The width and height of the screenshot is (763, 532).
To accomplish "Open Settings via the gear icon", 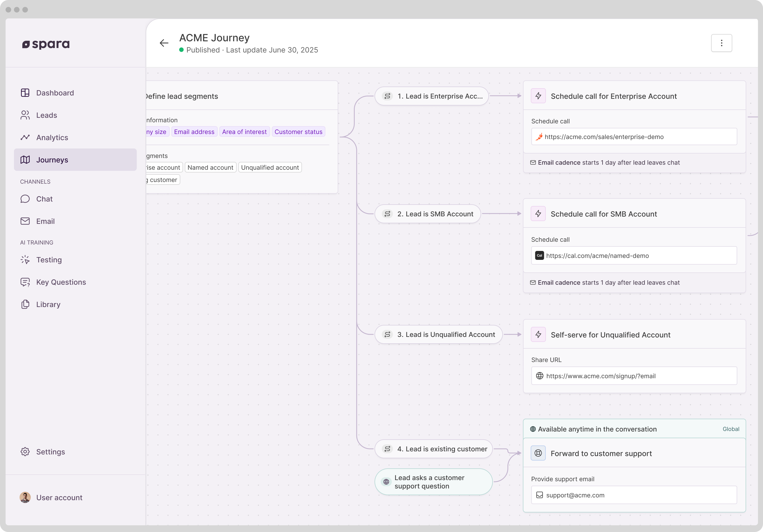I will coord(25,452).
